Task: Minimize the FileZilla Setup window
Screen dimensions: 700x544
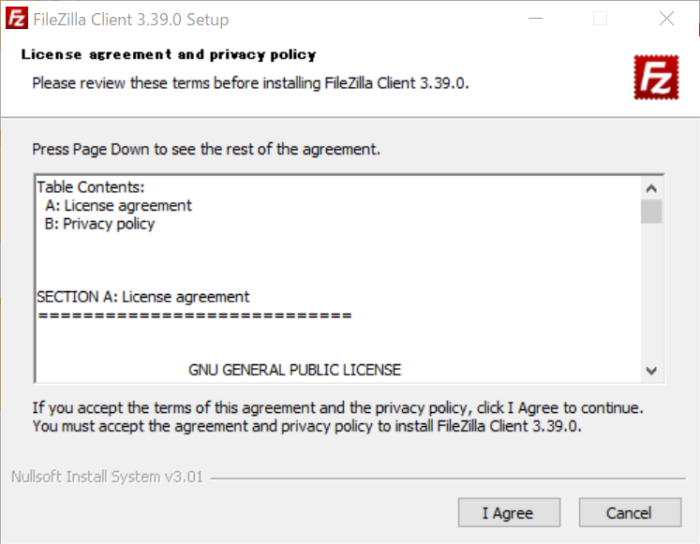Action: 534,19
